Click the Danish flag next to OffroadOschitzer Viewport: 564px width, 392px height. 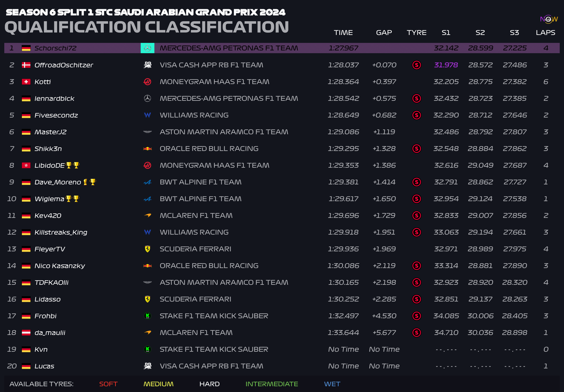coord(26,65)
